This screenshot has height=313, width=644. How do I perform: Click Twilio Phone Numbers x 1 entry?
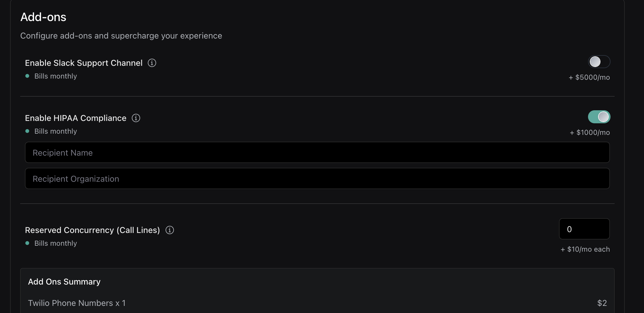point(77,303)
